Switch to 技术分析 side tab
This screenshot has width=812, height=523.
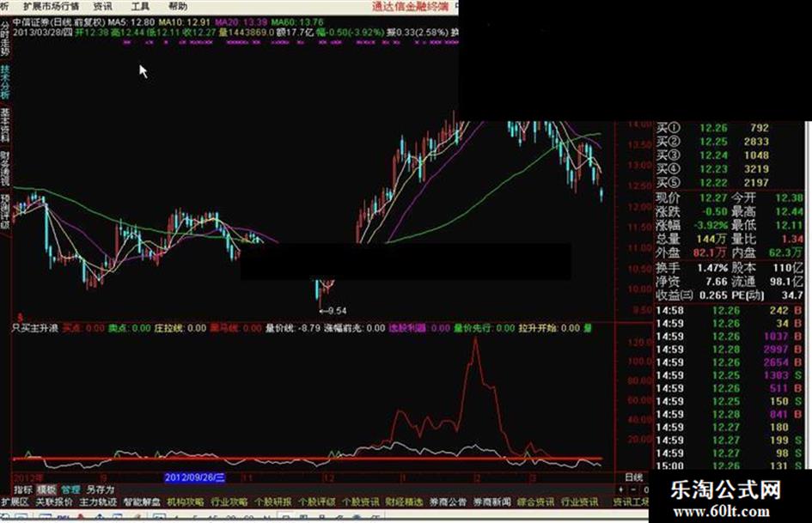(4, 82)
